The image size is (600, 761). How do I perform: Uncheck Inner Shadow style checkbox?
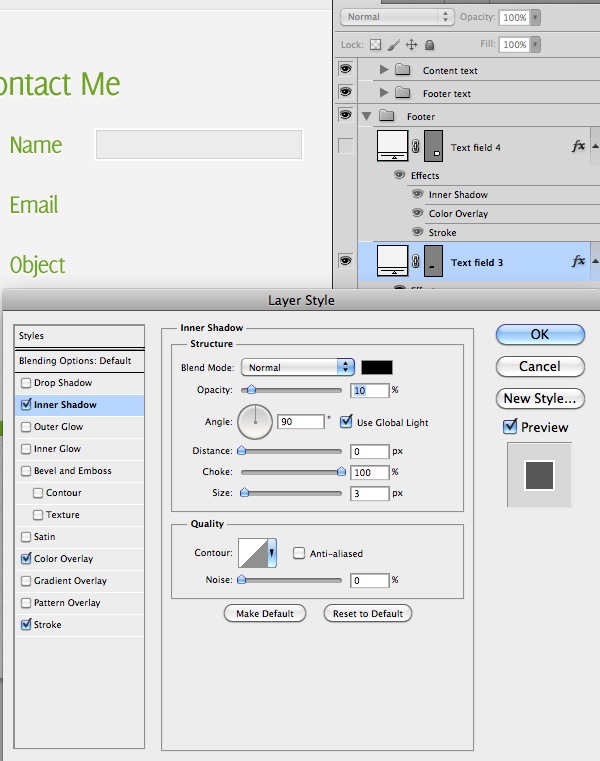26,404
